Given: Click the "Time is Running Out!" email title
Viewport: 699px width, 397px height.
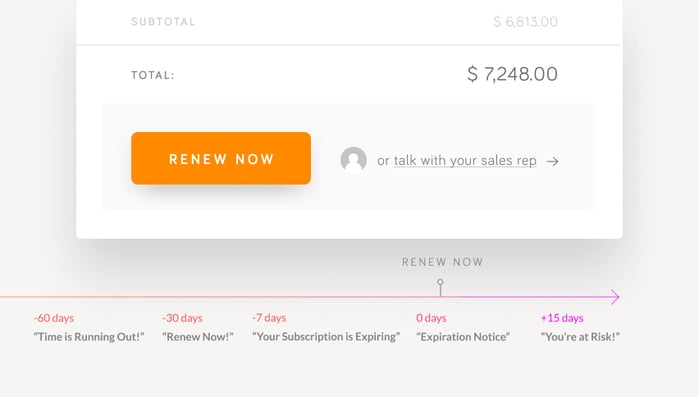Looking at the screenshot, I should (89, 336).
